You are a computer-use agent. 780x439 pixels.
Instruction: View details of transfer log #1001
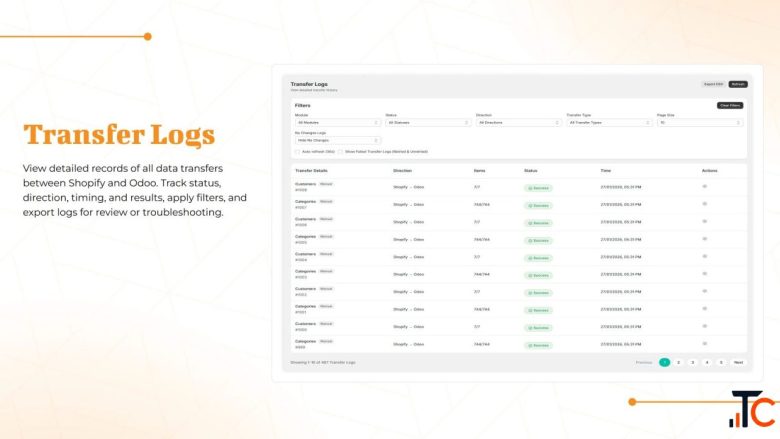(704, 309)
